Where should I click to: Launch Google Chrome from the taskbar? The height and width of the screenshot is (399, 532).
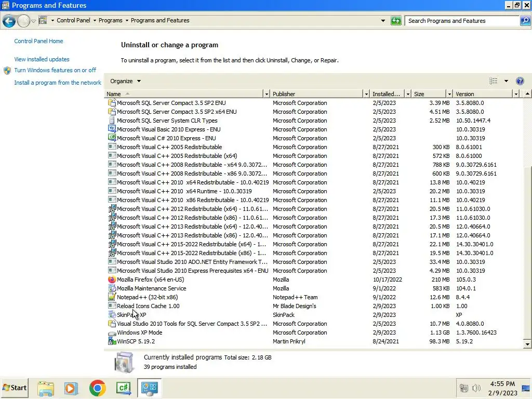point(97,388)
